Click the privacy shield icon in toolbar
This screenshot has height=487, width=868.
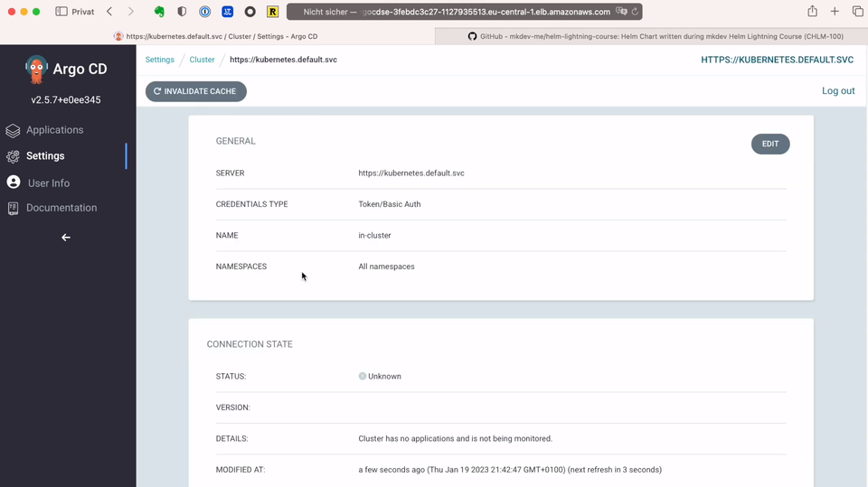pyautogui.click(x=182, y=12)
